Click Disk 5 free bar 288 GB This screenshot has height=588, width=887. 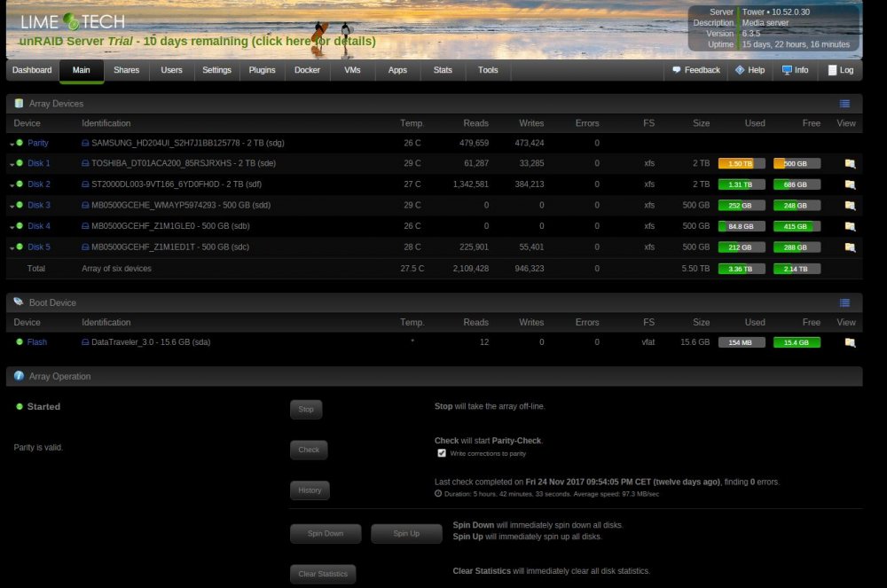coord(797,247)
